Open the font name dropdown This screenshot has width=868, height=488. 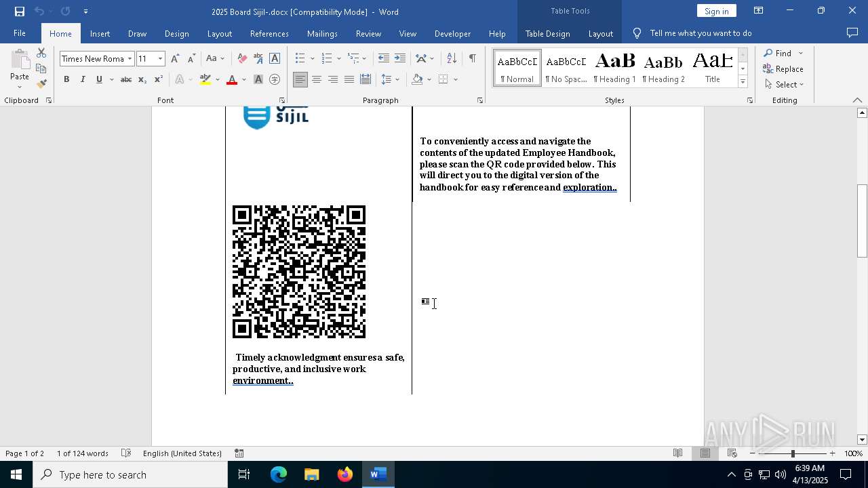[x=130, y=59]
